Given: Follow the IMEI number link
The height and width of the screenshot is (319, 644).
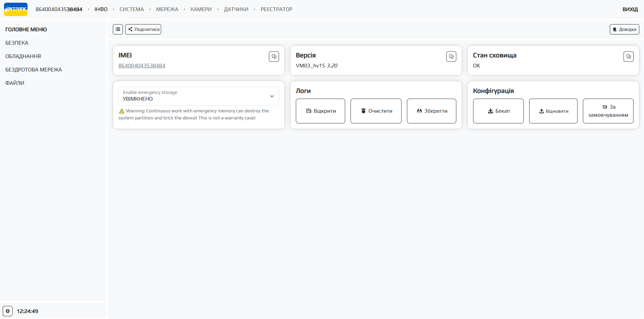Looking at the screenshot, I should 142,66.
